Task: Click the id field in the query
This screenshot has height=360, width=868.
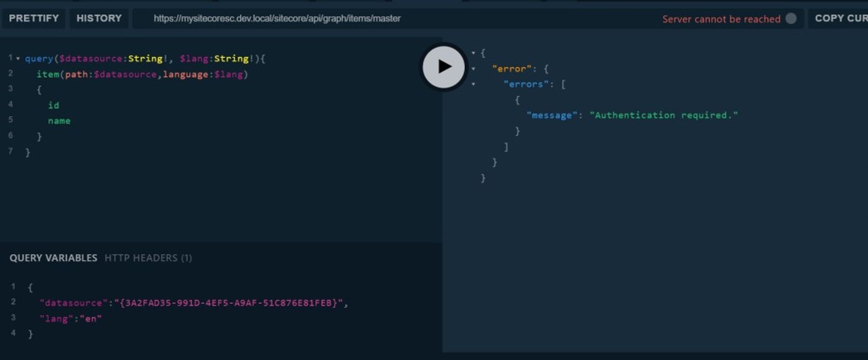Action: tap(53, 105)
